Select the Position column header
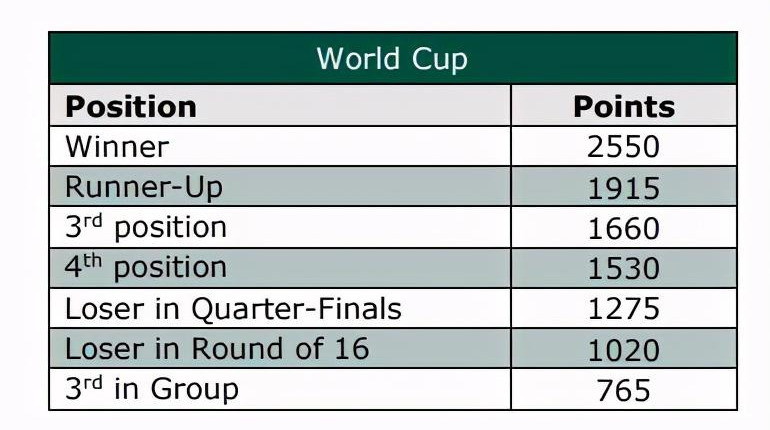The image size is (770, 430). tap(130, 106)
